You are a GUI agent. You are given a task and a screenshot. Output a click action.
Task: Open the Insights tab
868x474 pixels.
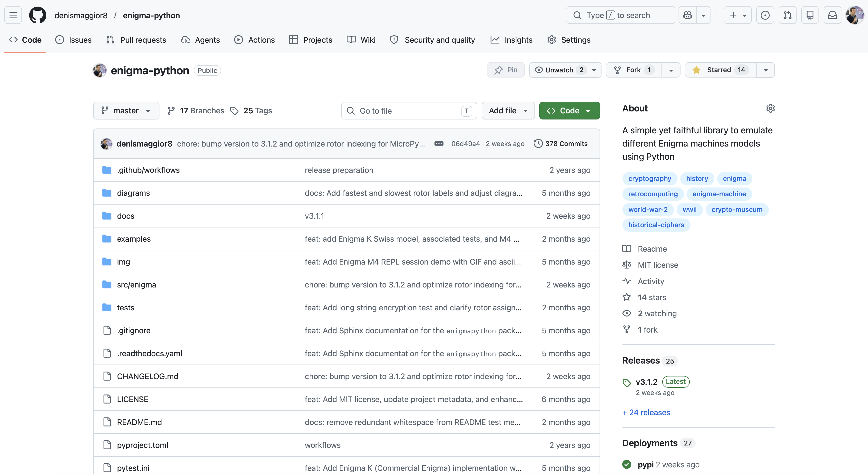click(x=512, y=40)
